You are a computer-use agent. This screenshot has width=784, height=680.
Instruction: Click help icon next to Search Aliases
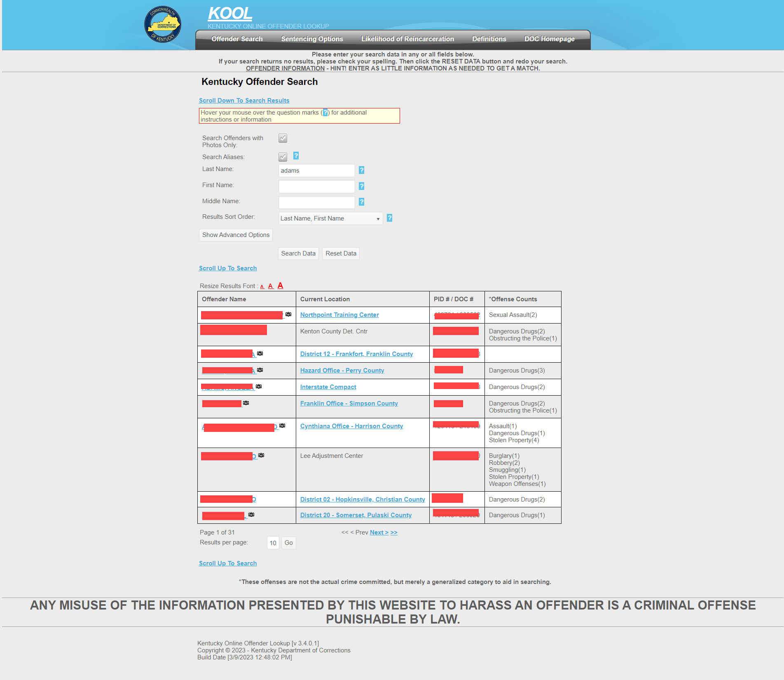tap(296, 156)
